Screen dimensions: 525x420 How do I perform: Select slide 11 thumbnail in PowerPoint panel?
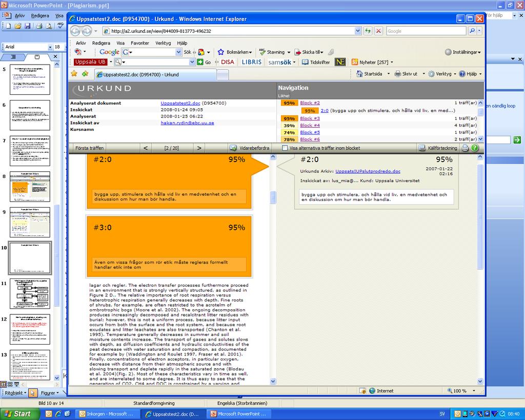[x=30, y=294]
